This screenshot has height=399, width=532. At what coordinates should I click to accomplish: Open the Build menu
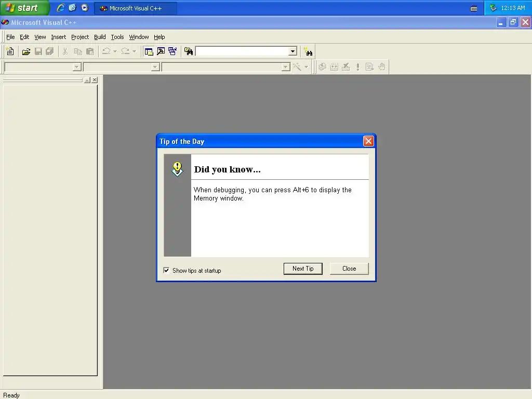pyautogui.click(x=100, y=37)
